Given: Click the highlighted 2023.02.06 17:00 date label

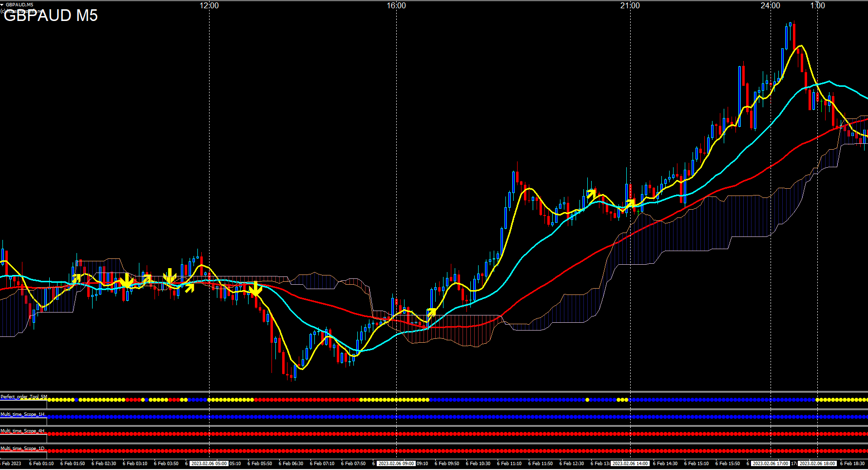Looking at the screenshot, I should [x=770, y=464].
